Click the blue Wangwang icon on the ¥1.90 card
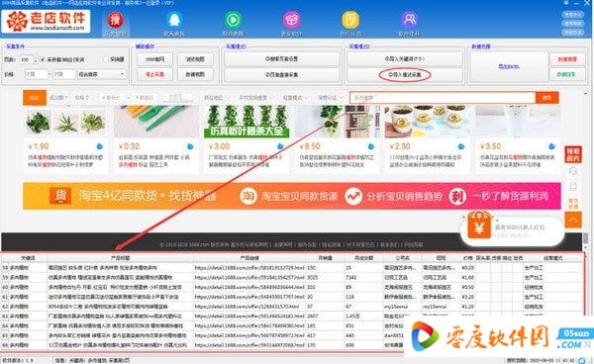The image size is (594, 364). (100, 146)
